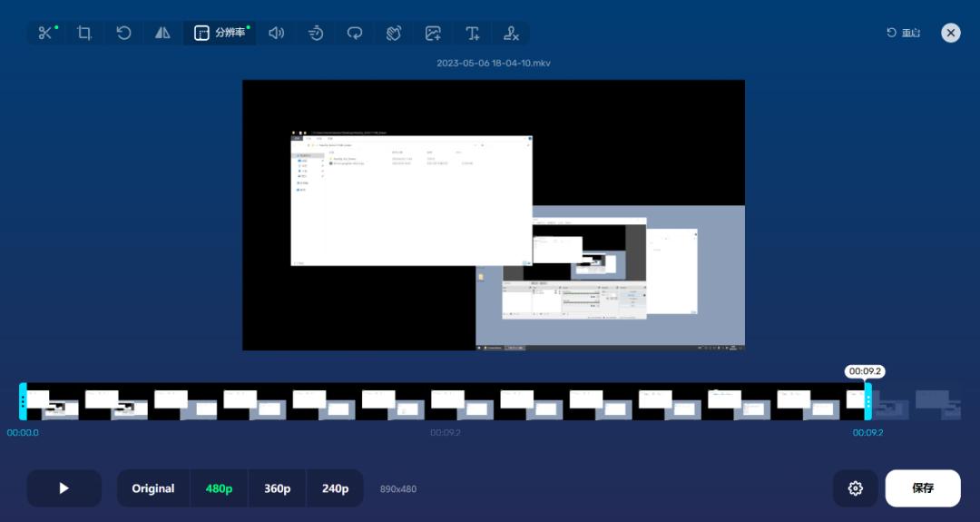Select the add text tool

(x=473, y=34)
